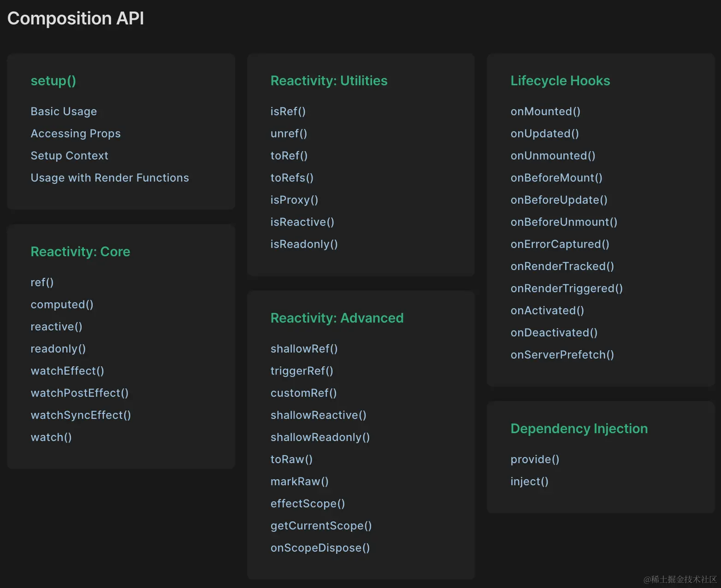Click the onBeforeUnmount() link
Image resolution: width=721 pixels, height=588 pixels.
tap(564, 222)
